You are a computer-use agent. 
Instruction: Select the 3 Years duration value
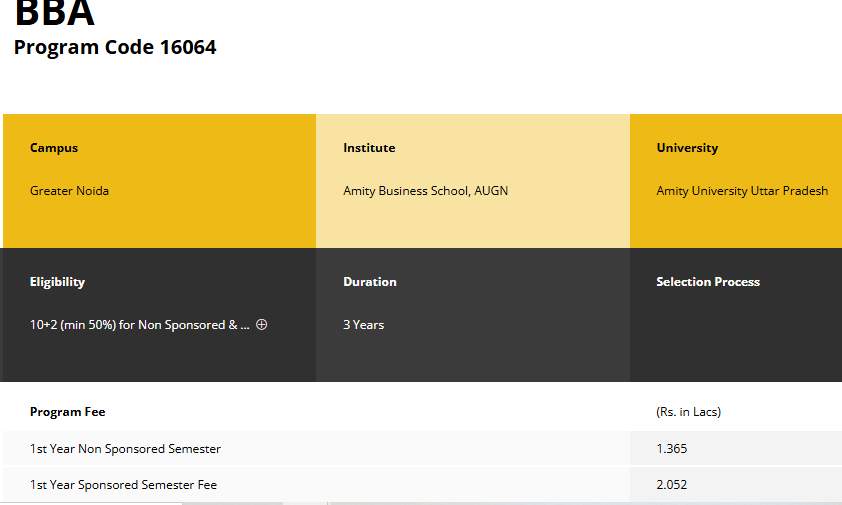(x=364, y=325)
